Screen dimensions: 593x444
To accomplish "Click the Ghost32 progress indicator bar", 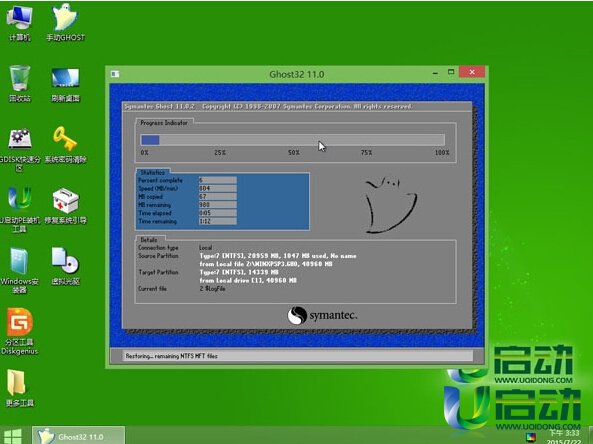I will point(292,140).
